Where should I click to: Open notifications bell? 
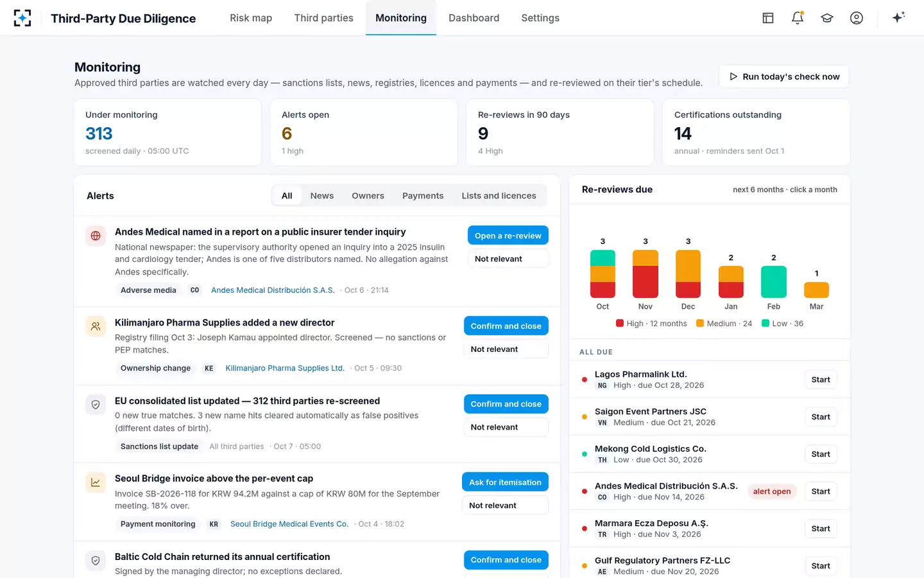798,18
